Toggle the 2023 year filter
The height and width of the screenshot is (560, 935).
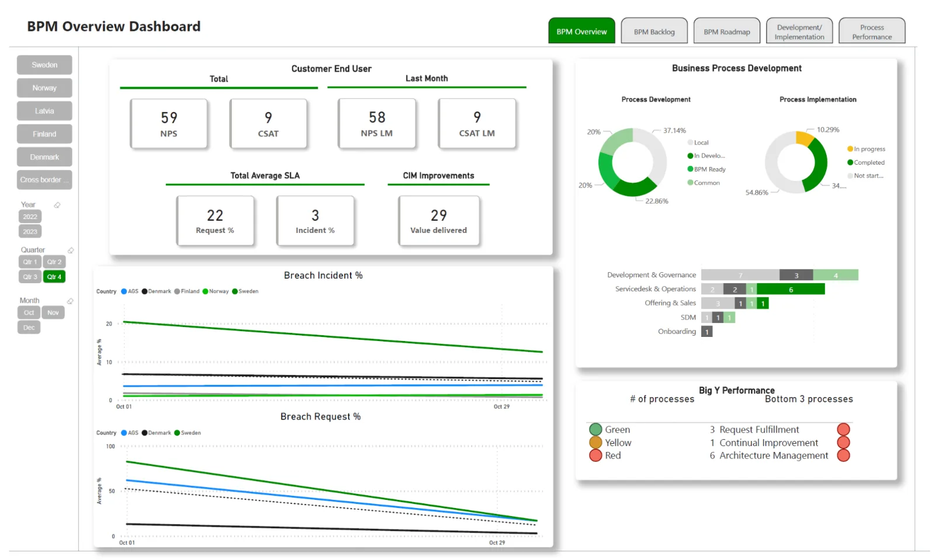coord(30,232)
